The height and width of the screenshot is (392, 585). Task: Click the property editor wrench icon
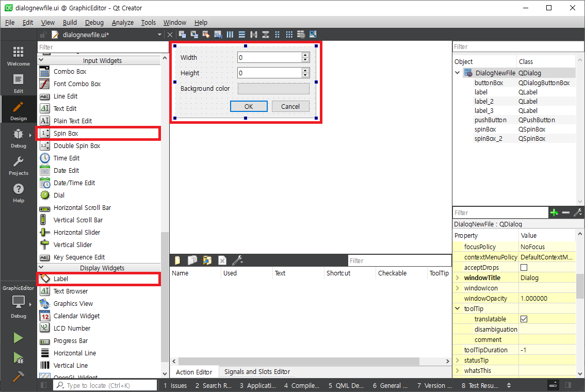point(578,213)
